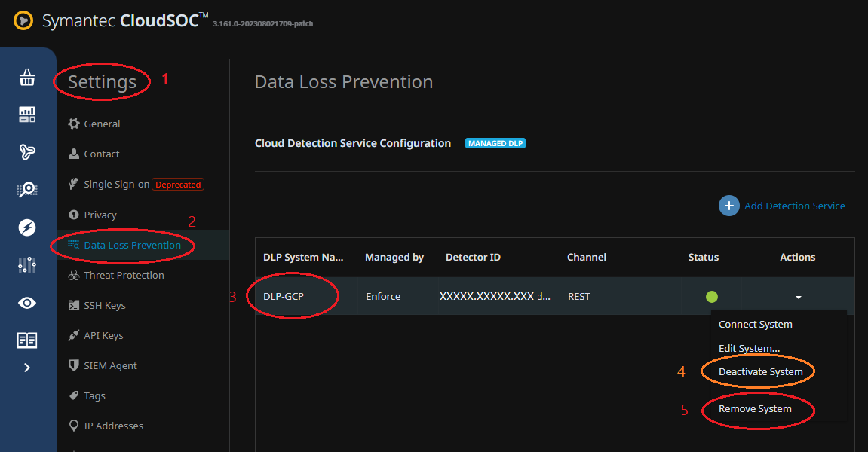The image size is (868, 452).
Task: Click the green status indicator for DLP-GCP
Action: (x=711, y=297)
